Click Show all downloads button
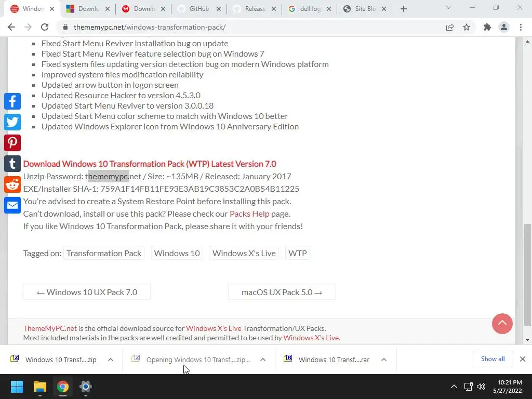 point(493,359)
